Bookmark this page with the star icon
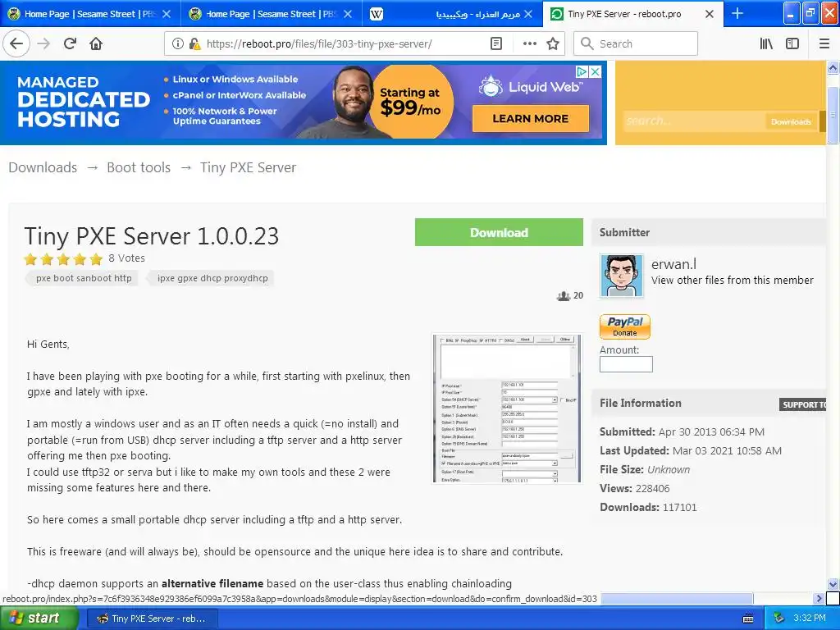The height and width of the screenshot is (630, 840). pos(553,44)
